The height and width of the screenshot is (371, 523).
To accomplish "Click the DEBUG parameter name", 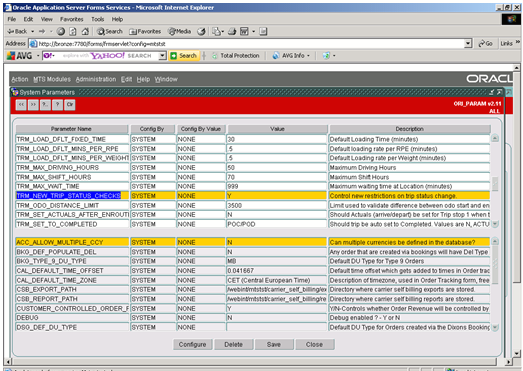I will coord(72,318).
